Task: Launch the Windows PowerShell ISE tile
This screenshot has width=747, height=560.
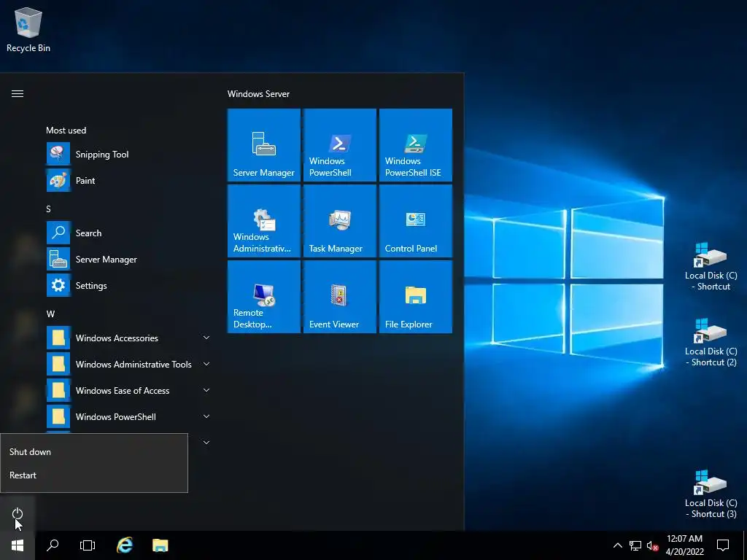Action: (x=415, y=145)
